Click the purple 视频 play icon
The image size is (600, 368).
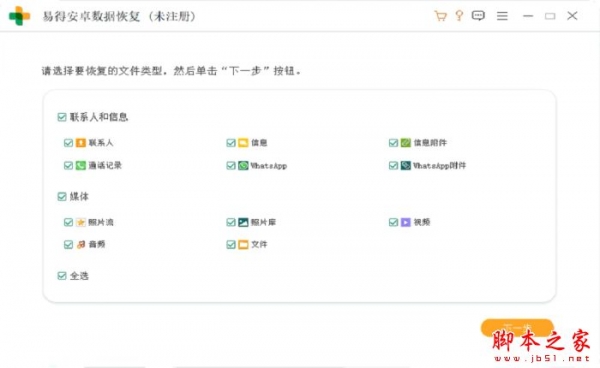(406, 222)
